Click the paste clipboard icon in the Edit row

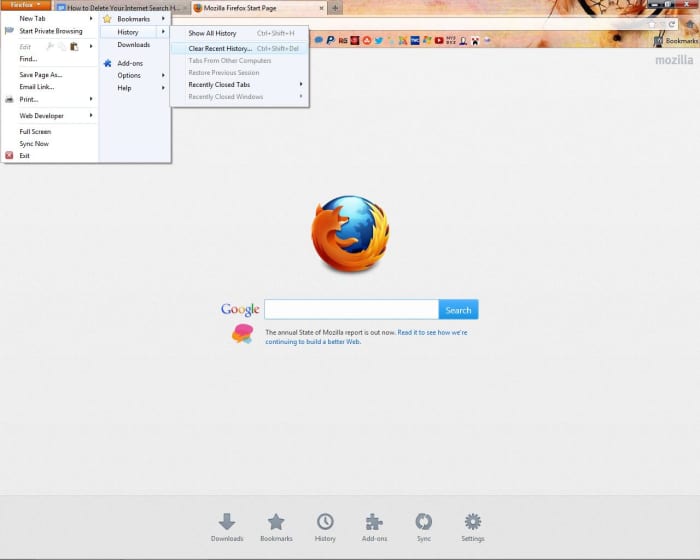(x=74, y=46)
